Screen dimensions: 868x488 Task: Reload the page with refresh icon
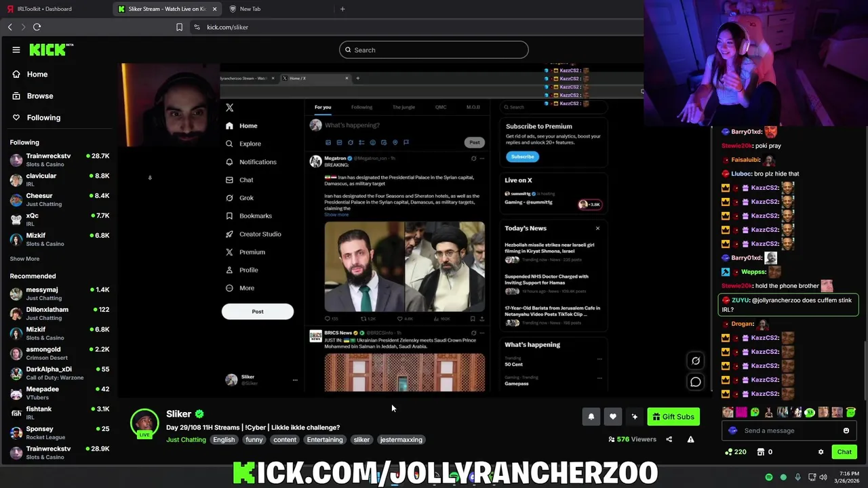tap(37, 27)
